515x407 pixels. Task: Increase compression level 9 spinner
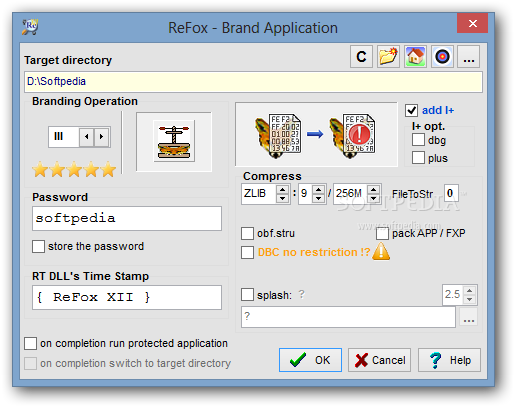[319, 189]
